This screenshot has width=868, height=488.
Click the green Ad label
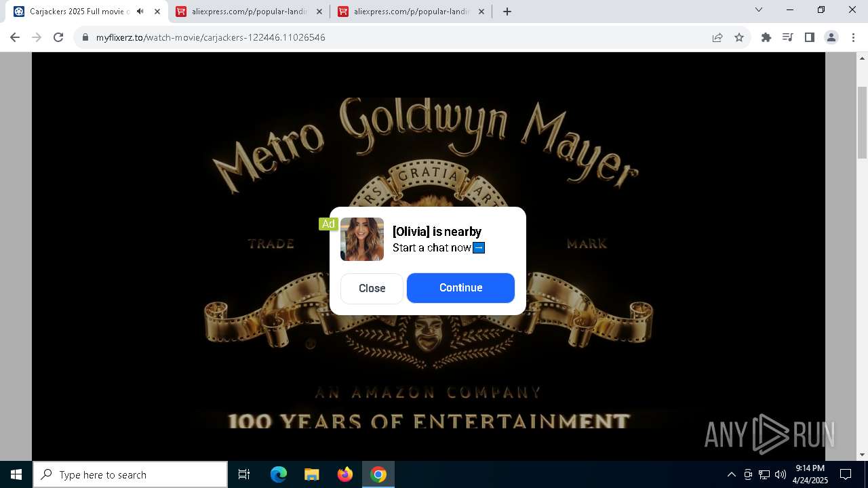tap(328, 224)
